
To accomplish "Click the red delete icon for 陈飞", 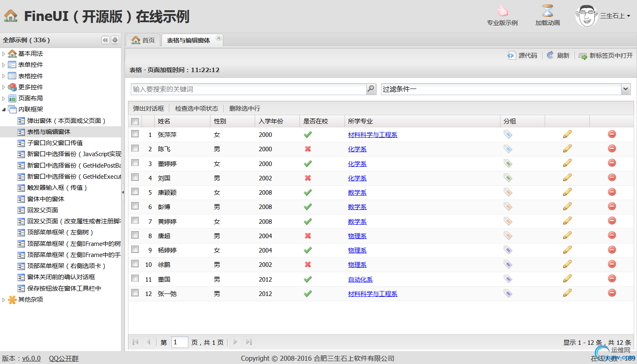I will [x=612, y=149].
